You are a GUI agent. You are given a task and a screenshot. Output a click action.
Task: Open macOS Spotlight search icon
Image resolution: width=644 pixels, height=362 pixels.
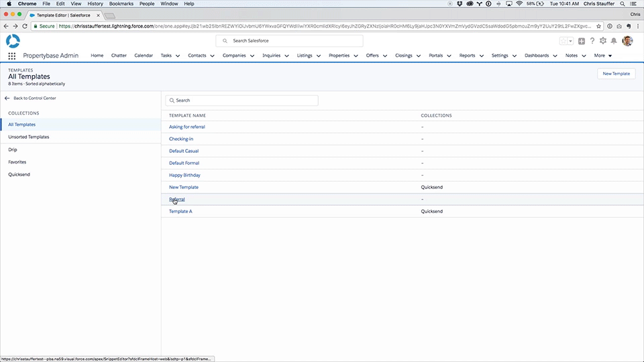[623, 4]
